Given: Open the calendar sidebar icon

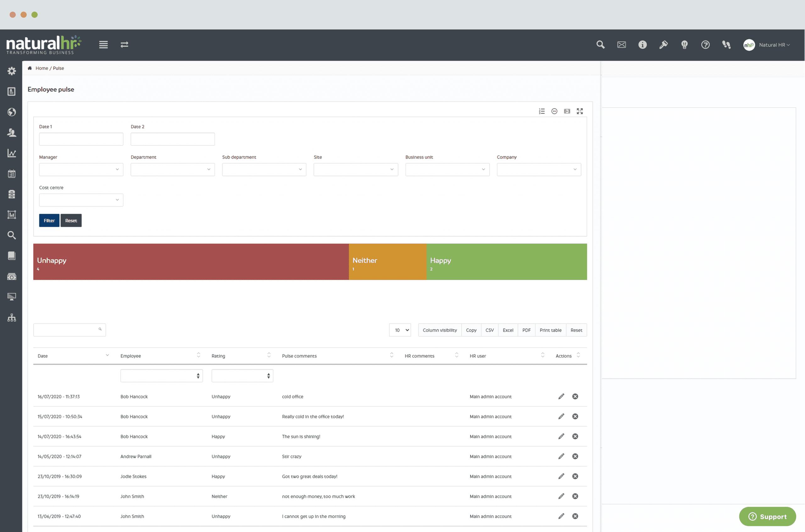Looking at the screenshot, I should pyautogui.click(x=12, y=174).
